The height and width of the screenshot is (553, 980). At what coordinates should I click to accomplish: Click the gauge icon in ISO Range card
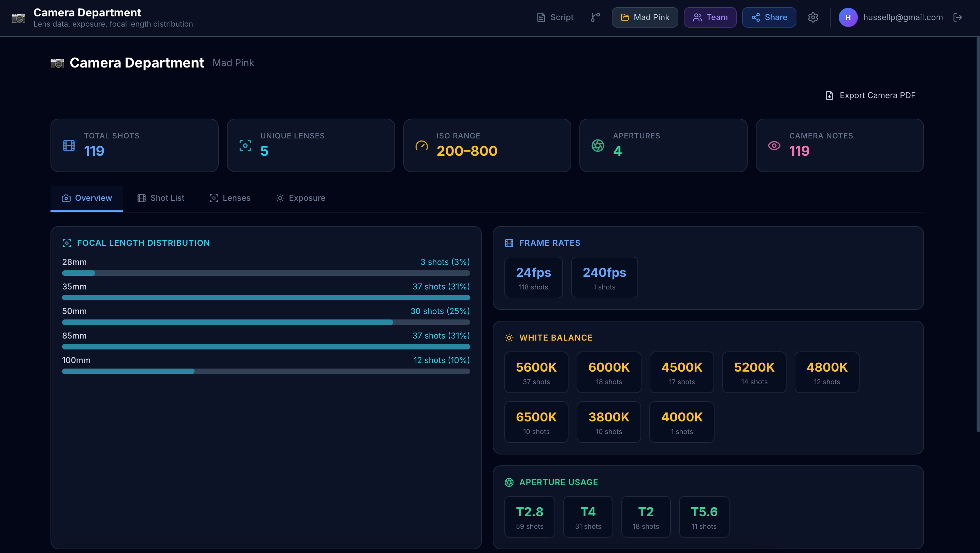[x=421, y=146]
